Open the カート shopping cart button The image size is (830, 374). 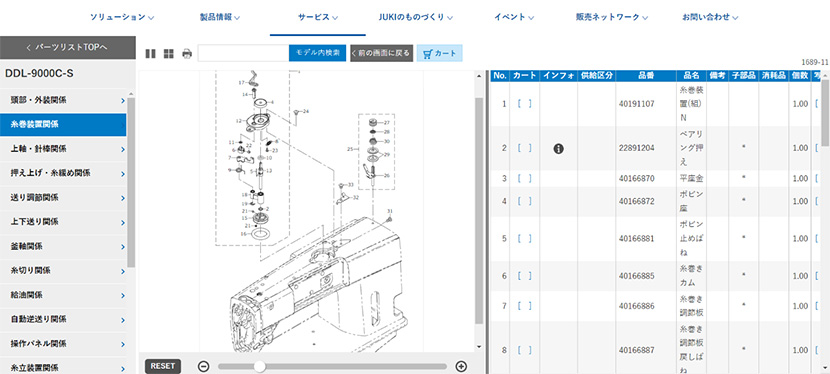tap(440, 53)
